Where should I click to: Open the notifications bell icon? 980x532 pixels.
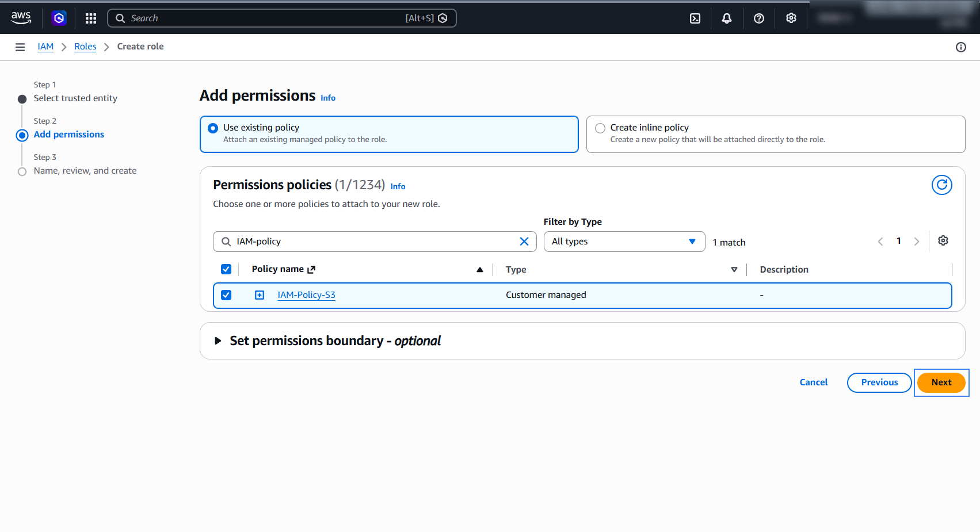(x=727, y=18)
